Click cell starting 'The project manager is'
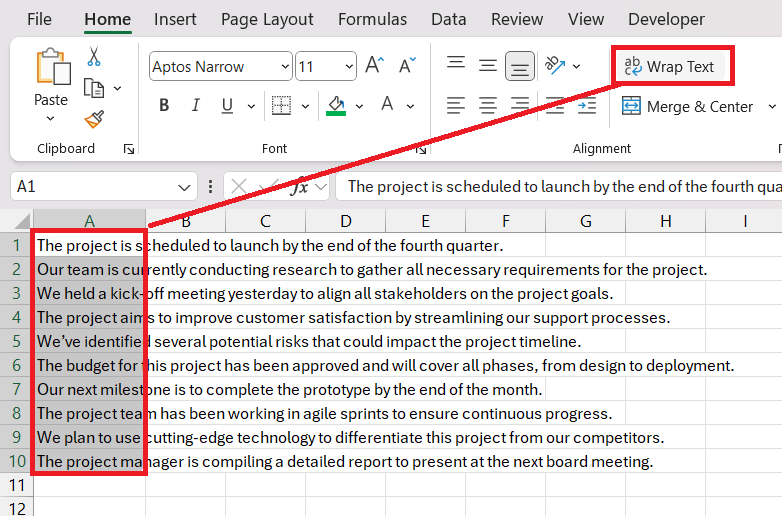782x516 pixels. click(x=89, y=461)
